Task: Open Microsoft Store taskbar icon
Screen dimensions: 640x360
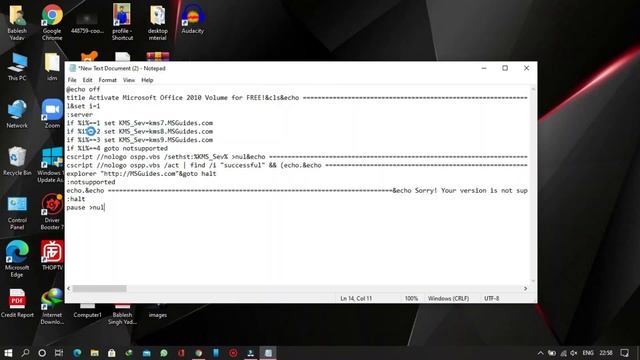Action: click(x=111, y=353)
